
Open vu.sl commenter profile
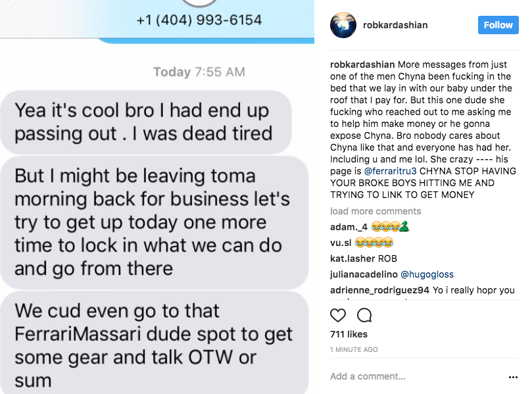(341, 243)
